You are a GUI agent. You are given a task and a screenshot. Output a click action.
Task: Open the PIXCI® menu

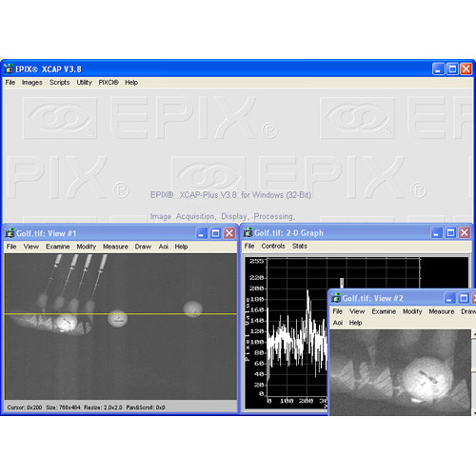pyautogui.click(x=109, y=83)
